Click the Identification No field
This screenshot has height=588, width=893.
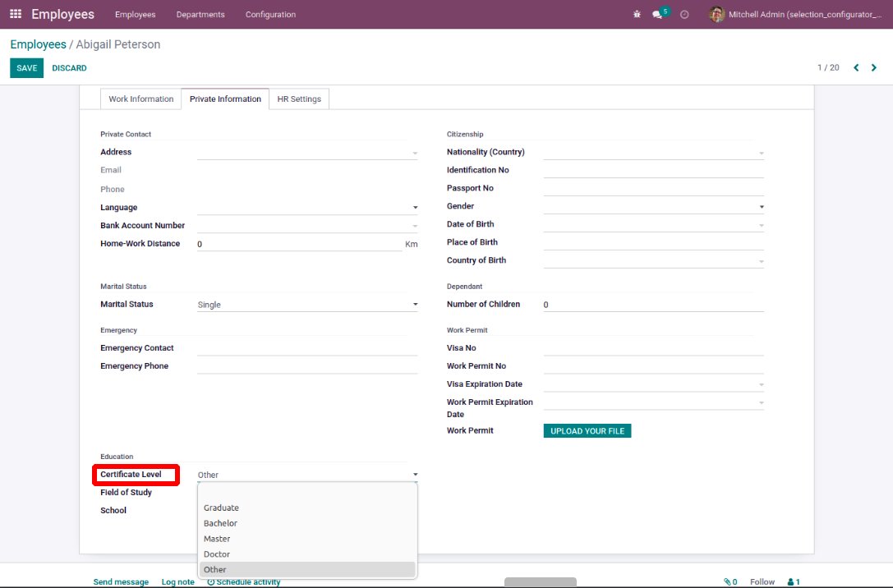click(x=653, y=170)
